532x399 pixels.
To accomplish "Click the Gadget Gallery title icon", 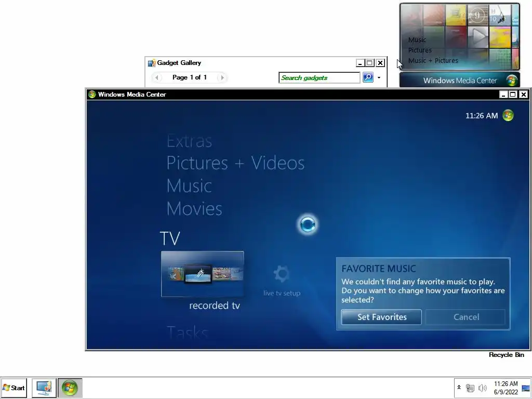I will 152,63.
